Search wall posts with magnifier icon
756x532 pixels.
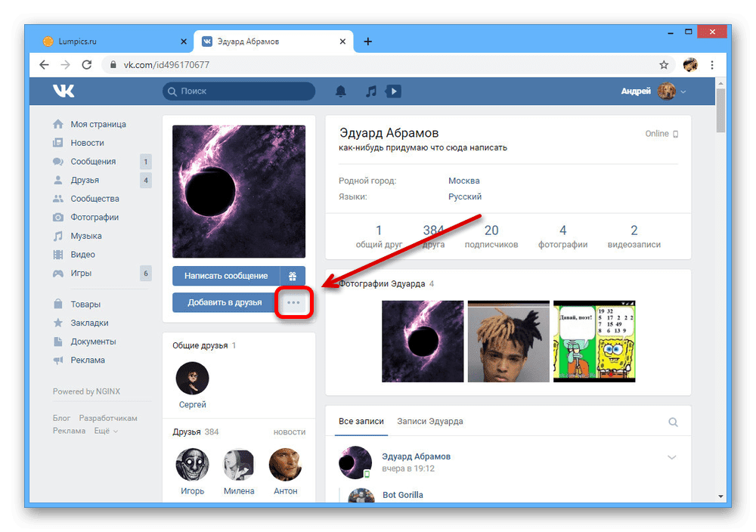pos(673,422)
